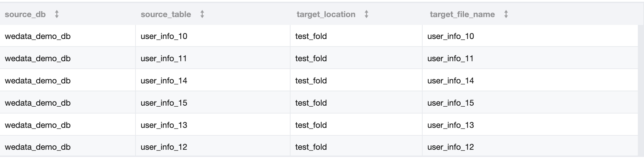Select source_table cell user_info_10
This screenshot has height=160, width=644.
pos(164,36)
